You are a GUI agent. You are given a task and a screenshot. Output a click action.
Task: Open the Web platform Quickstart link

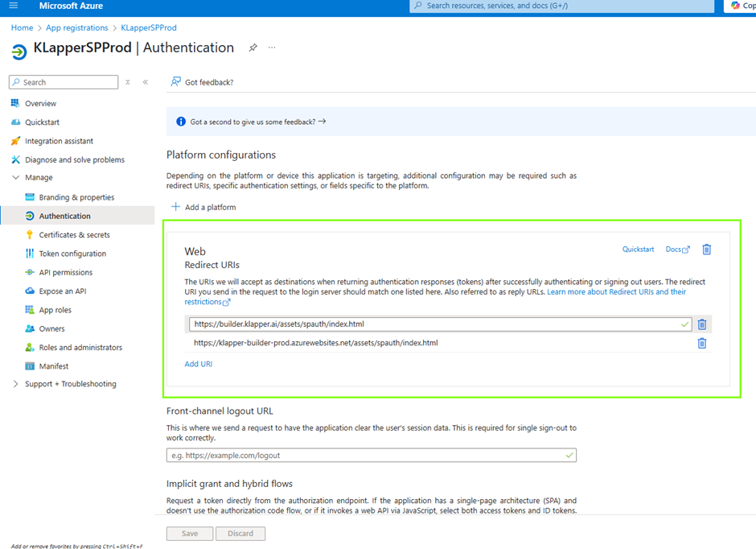(638, 249)
